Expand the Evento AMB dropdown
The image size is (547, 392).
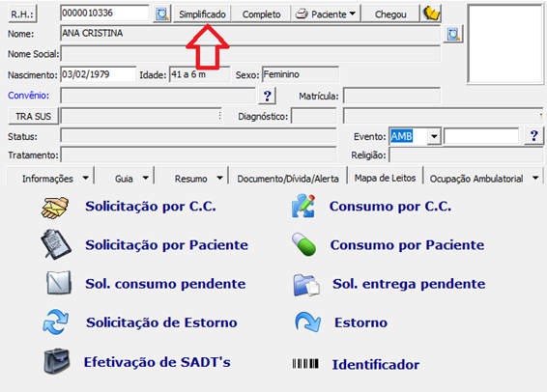pyautogui.click(x=434, y=136)
